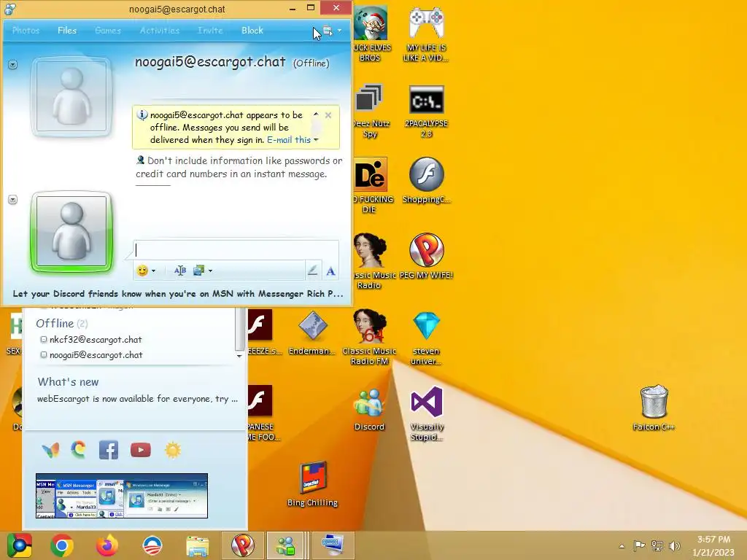Click noogai5's display picture in chat
This screenshot has width=747, height=560.
click(71, 96)
